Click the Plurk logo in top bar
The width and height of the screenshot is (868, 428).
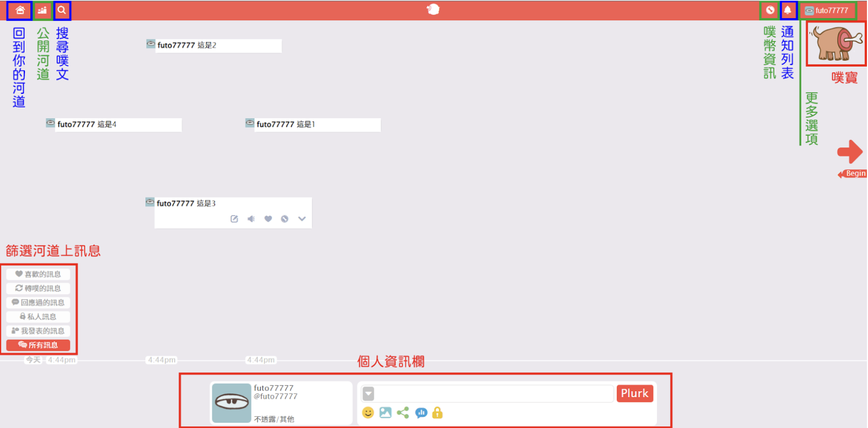click(x=433, y=10)
